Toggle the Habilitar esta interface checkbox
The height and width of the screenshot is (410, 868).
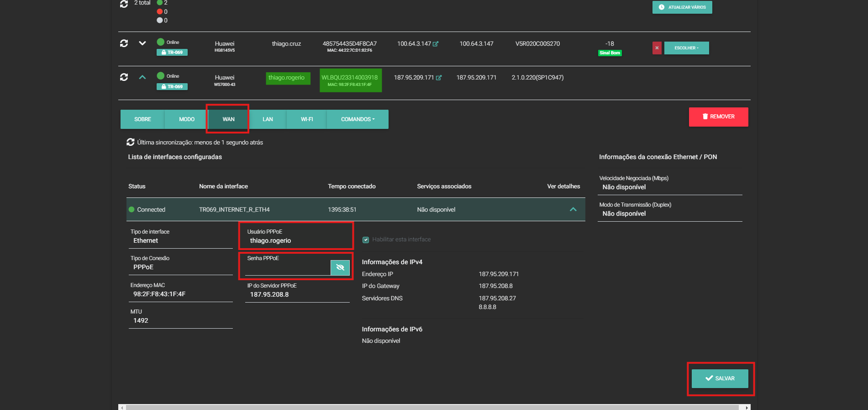(x=366, y=240)
